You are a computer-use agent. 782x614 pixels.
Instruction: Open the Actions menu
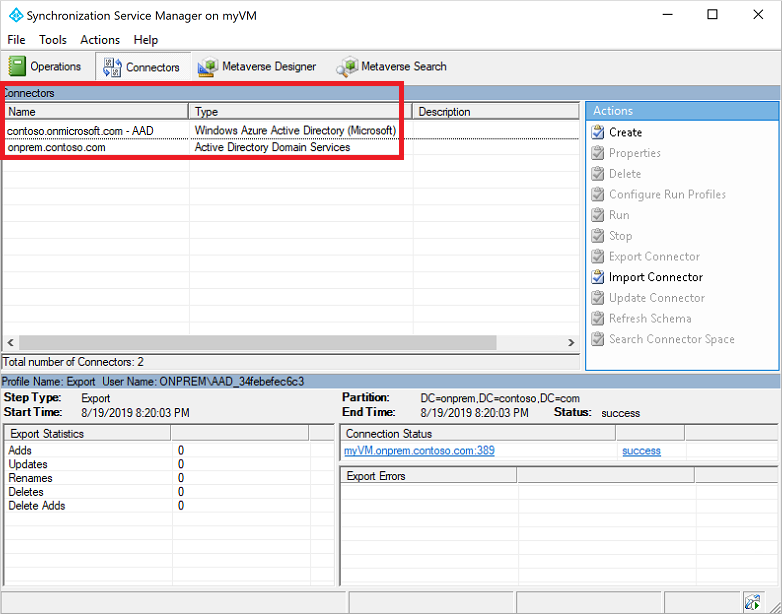(100, 40)
